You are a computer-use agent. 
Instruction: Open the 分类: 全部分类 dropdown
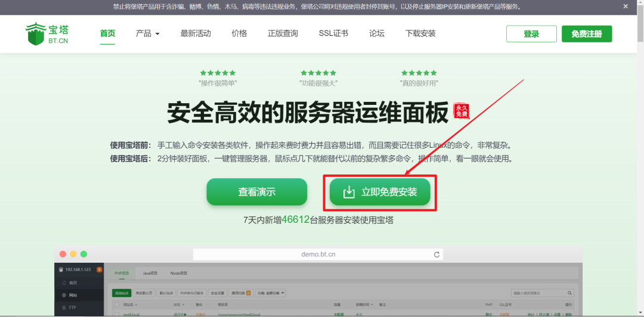(x=271, y=293)
